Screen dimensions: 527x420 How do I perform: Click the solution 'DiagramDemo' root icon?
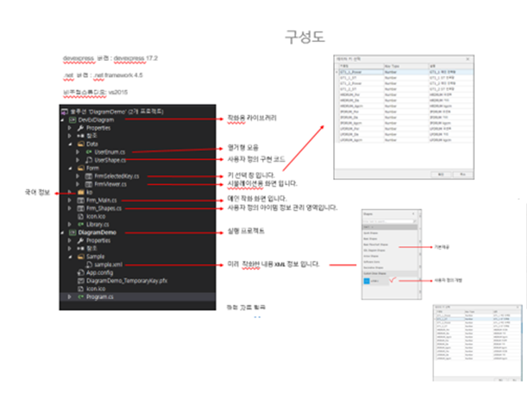[64, 112]
